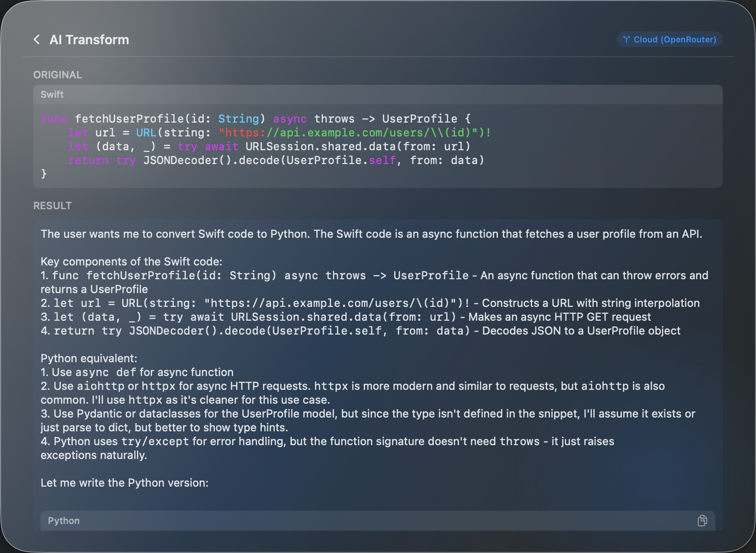Click the ORIGINAL section label
756x553 pixels.
click(58, 75)
